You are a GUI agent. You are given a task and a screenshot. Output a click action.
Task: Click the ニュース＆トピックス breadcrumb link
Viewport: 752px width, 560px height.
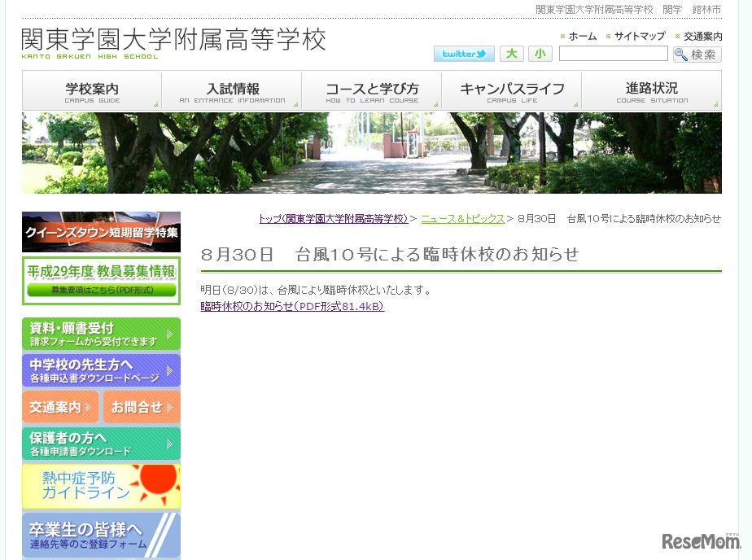[463, 218]
